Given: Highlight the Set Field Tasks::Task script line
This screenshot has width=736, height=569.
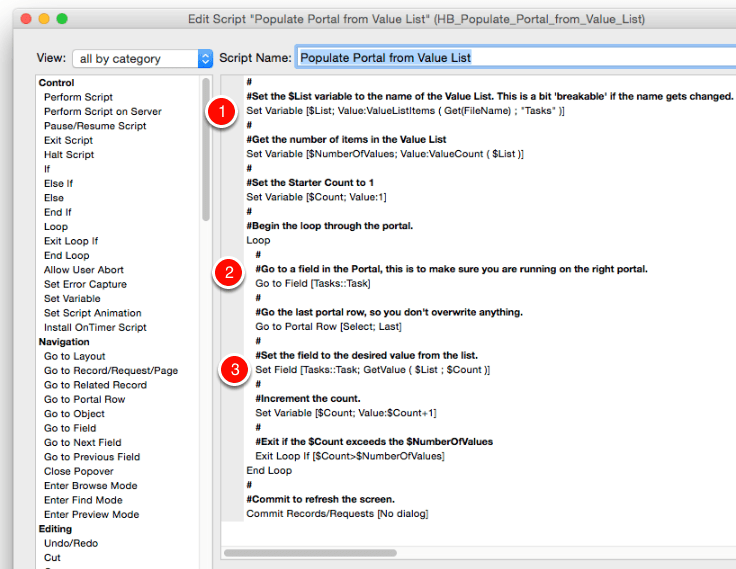Looking at the screenshot, I should (x=372, y=370).
